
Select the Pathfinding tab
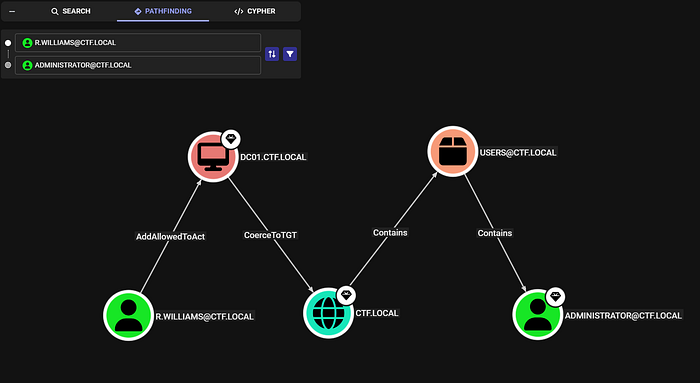(x=163, y=11)
